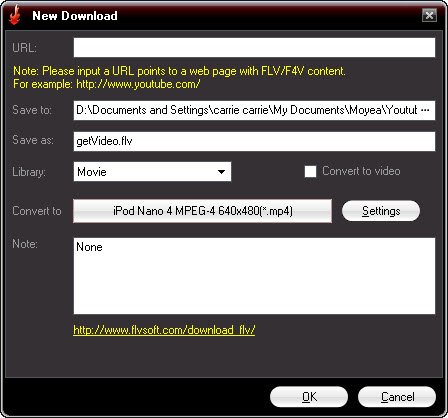The image size is (448, 418).
Task: Open the Library dropdown showing Movie
Action: (x=152, y=172)
